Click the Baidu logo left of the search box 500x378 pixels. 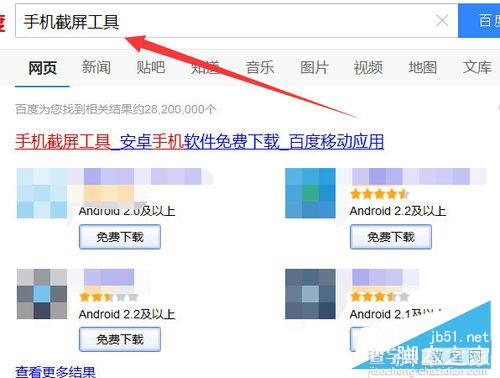click(x=3, y=23)
